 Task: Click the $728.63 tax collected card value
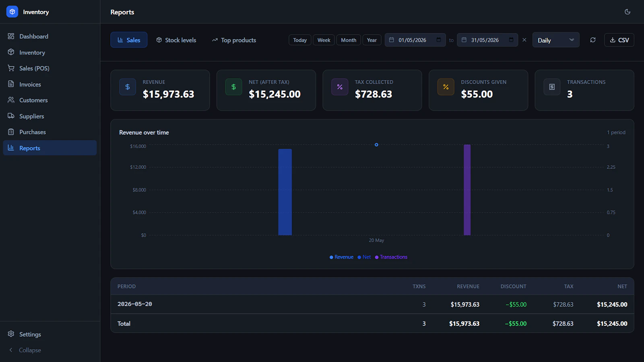[x=373, y=94]
